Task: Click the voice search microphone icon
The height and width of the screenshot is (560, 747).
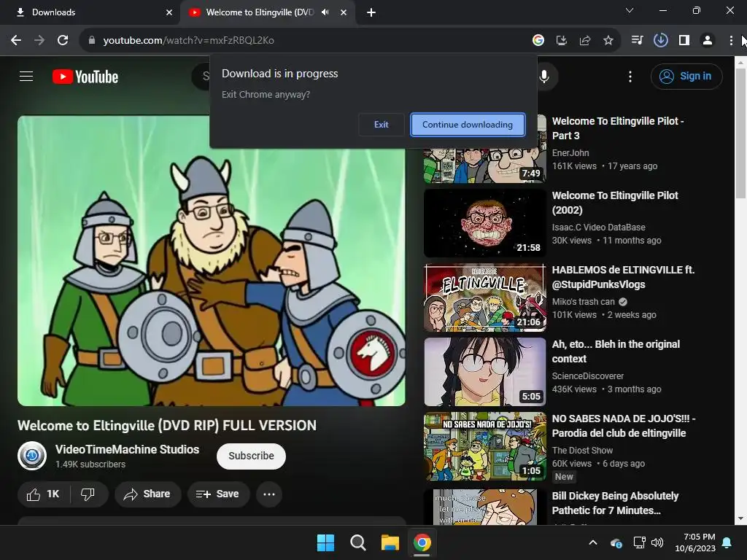Action: (x=544, y=76)
